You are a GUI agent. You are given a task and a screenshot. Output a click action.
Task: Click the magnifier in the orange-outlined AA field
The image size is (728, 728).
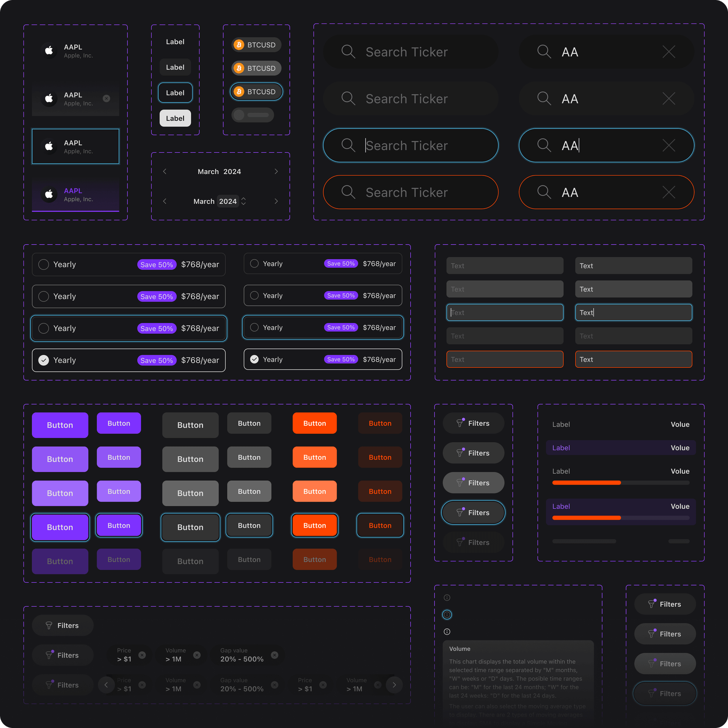click(x=544, y=192)
